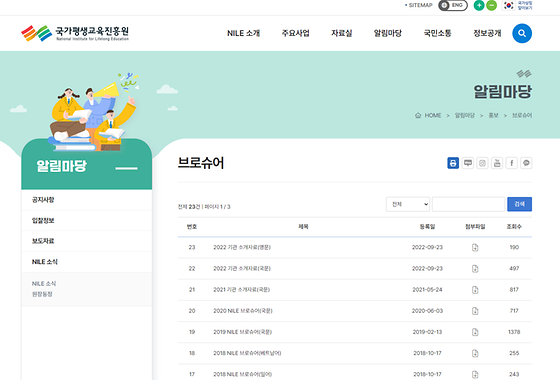
Task: Click the 조회수 column header
Action: pos(514,227)
